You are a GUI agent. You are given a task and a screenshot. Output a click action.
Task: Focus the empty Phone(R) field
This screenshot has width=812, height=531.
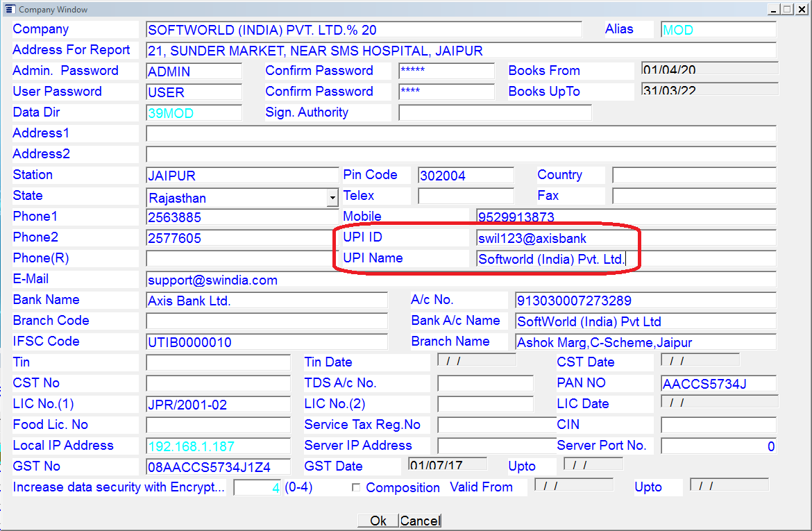click(242, 258)
